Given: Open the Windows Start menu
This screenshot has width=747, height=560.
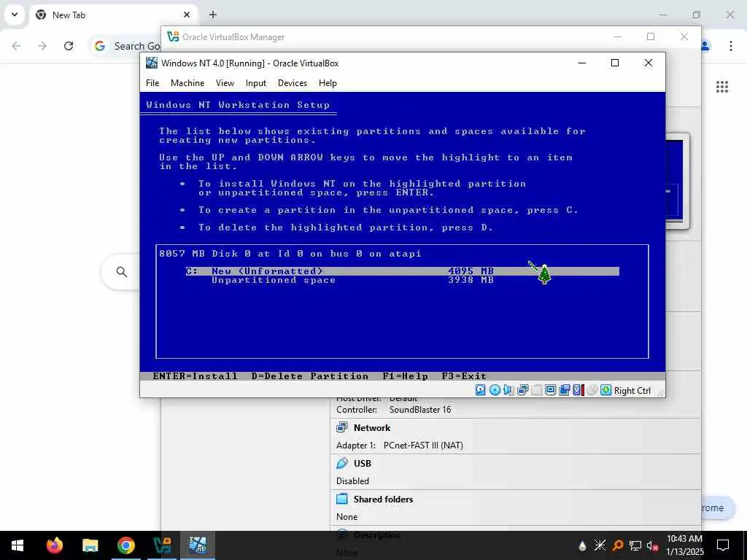Looking at the screenshot, I should click(x=18, y=545).
